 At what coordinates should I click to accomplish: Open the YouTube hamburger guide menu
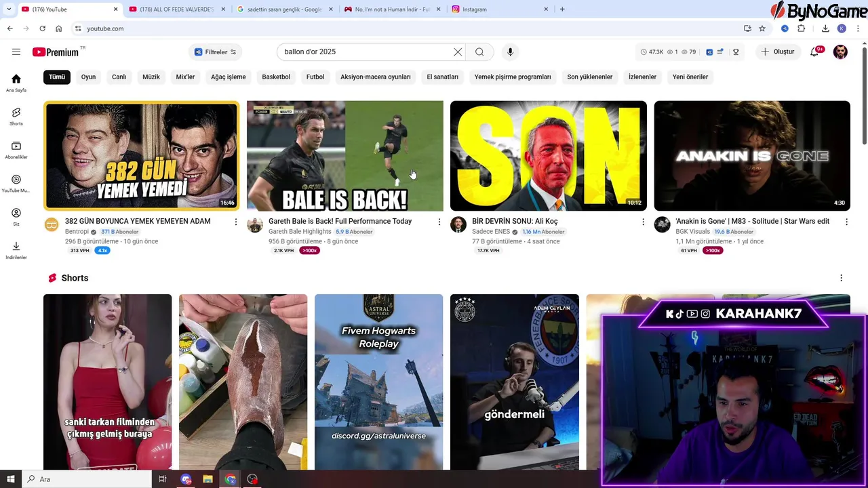click(16, 52)
